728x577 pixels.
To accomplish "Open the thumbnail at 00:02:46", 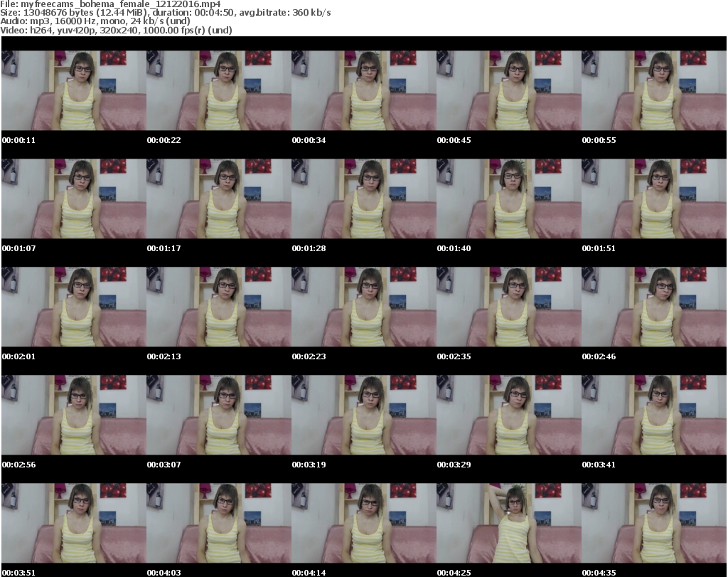I will pyautogui.click(x=654, y=307).
